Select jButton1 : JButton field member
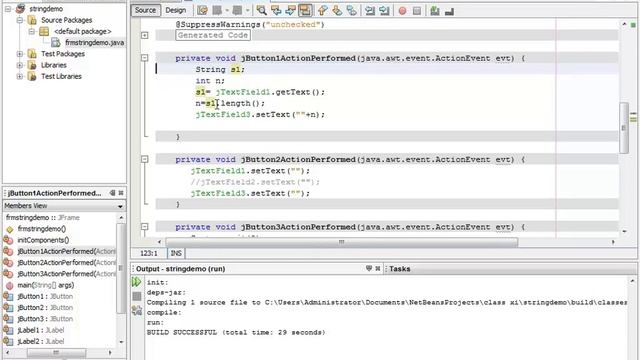Viewport: 640px width, 360px height. (45, 296)
